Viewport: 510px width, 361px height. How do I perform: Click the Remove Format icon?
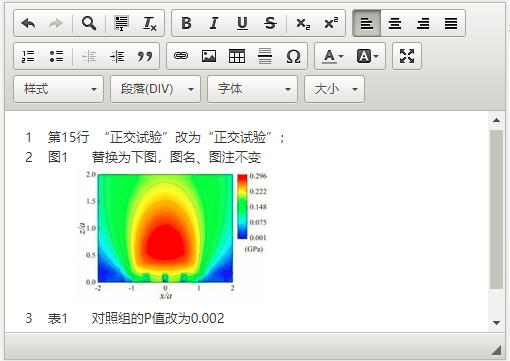(150, 23)
